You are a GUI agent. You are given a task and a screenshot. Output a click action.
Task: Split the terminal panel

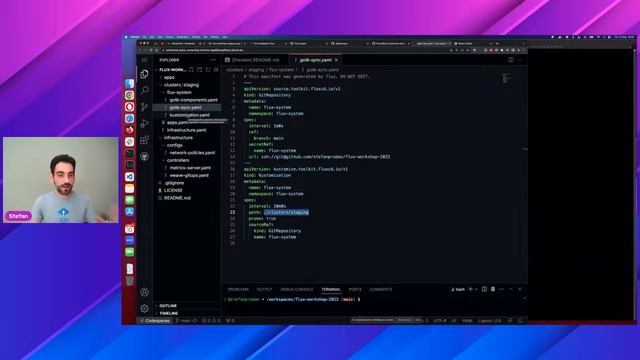[484, 289]
